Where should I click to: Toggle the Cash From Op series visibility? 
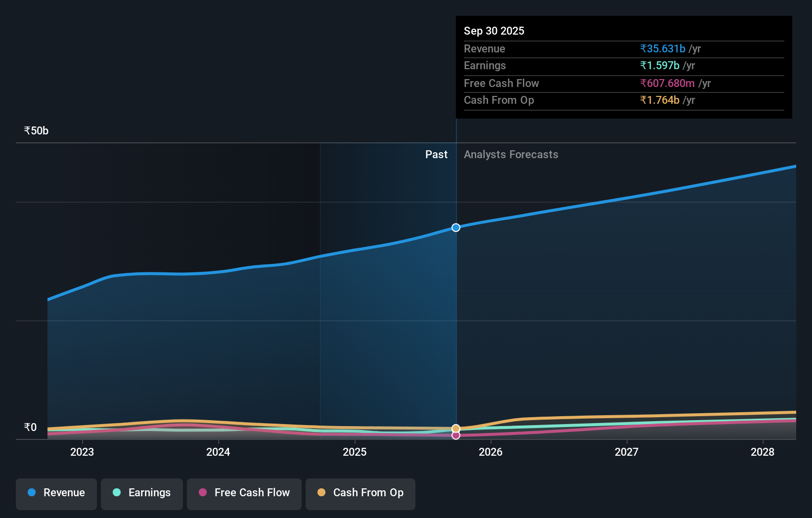pos(361,493)
